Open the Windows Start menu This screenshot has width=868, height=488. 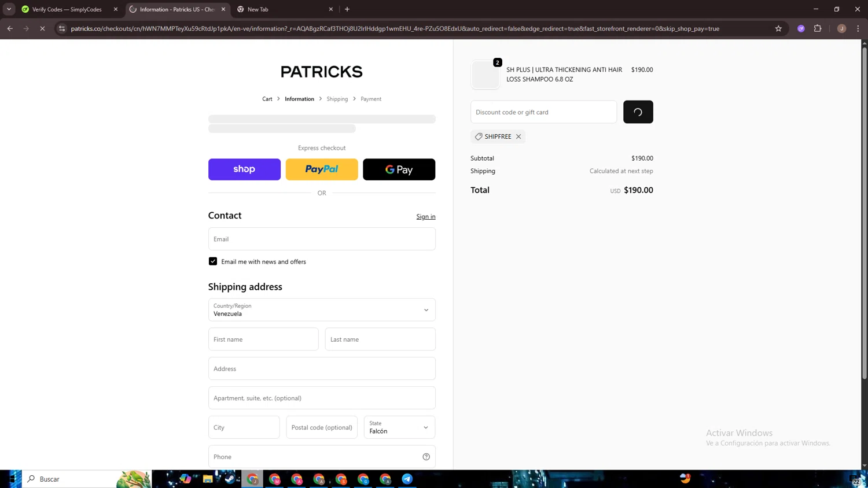(x=11, y=479)
